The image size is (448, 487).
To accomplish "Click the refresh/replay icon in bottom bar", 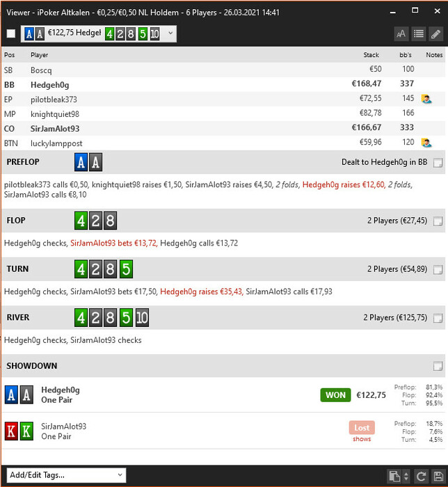I will [x=422, y=476].
